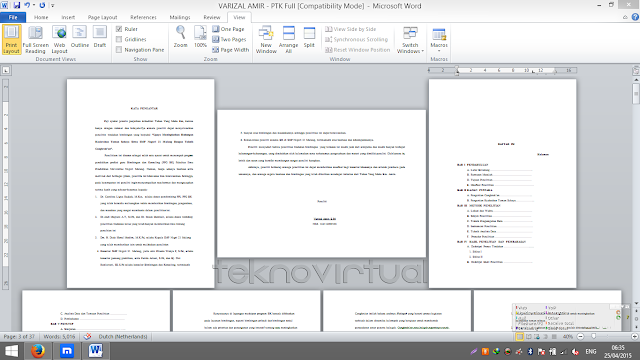
Task: Click the 40% zoom level button
Action: tap(568, 337)
